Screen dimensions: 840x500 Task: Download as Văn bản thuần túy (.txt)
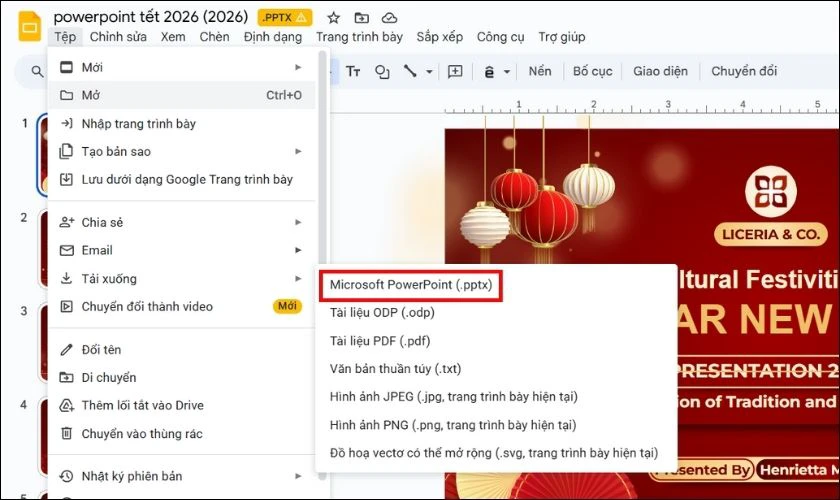coord(498,369)
